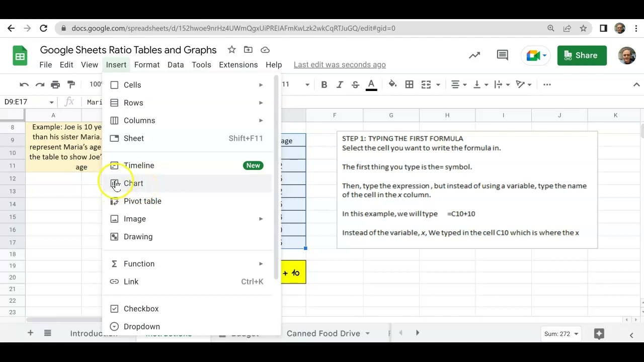Select the paint format tool
The width and height of the screenshot is (644, 362).
71,84
